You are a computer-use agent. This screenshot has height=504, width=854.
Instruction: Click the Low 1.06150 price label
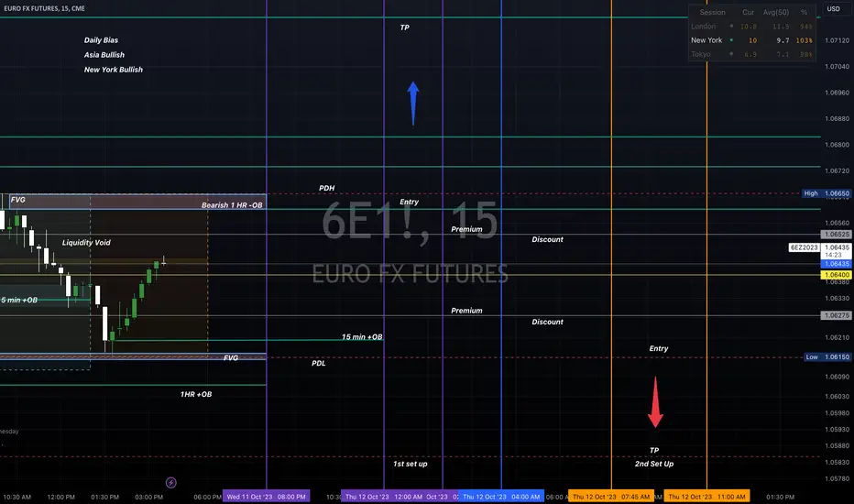point(827,356)
